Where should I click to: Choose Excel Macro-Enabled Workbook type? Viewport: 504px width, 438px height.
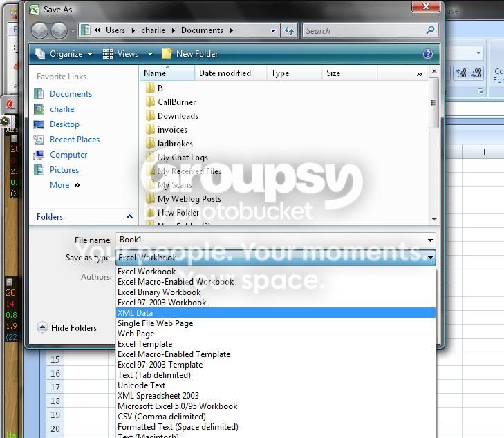point(275,282)
